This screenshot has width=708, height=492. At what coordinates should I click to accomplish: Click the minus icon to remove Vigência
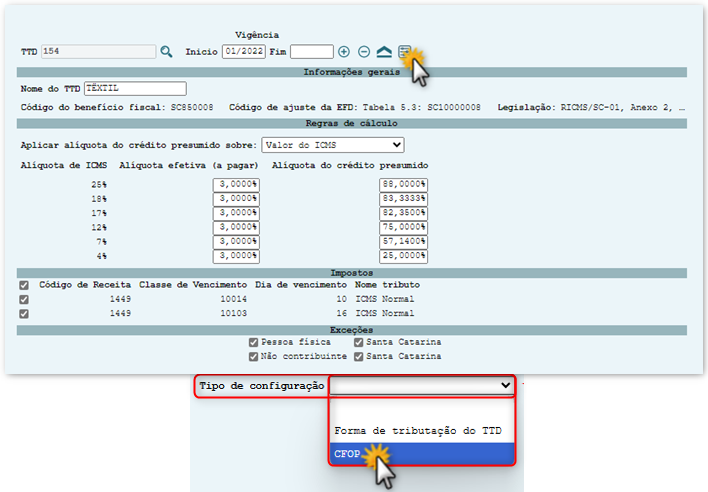coord(364,51)
